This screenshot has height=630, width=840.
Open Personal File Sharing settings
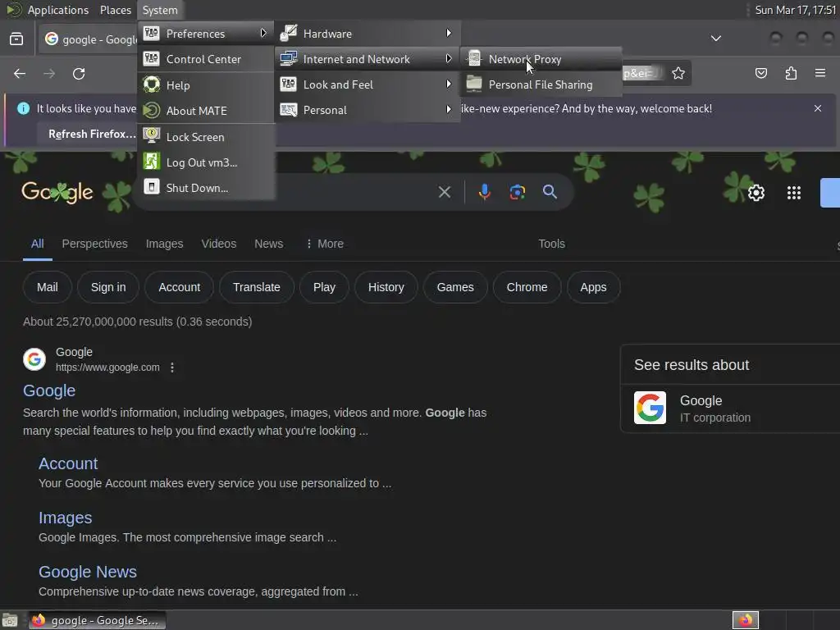point(541,84)
